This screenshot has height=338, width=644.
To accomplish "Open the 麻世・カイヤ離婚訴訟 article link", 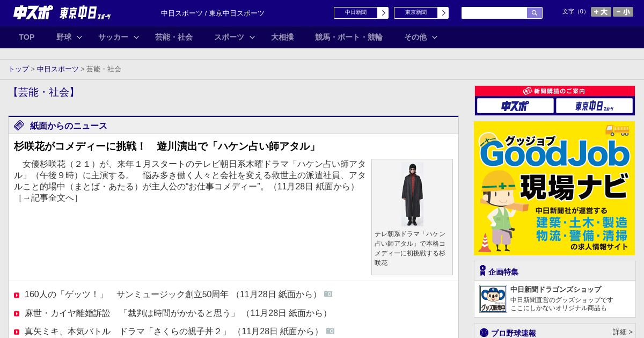I will point(178,313).
